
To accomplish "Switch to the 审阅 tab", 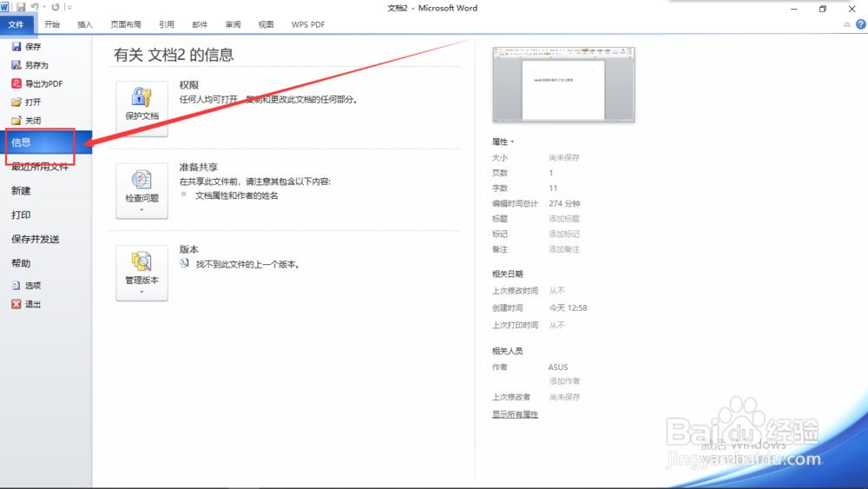I will [x=233, y=24].
